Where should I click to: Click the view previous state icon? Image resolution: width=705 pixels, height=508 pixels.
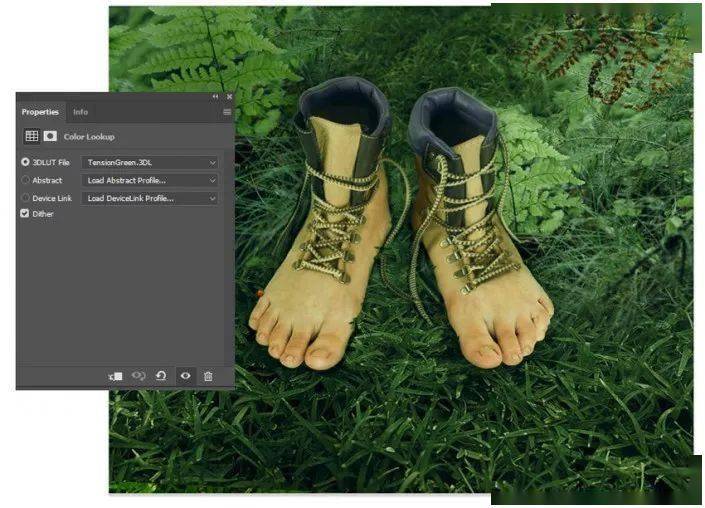(x=139, y=376)
